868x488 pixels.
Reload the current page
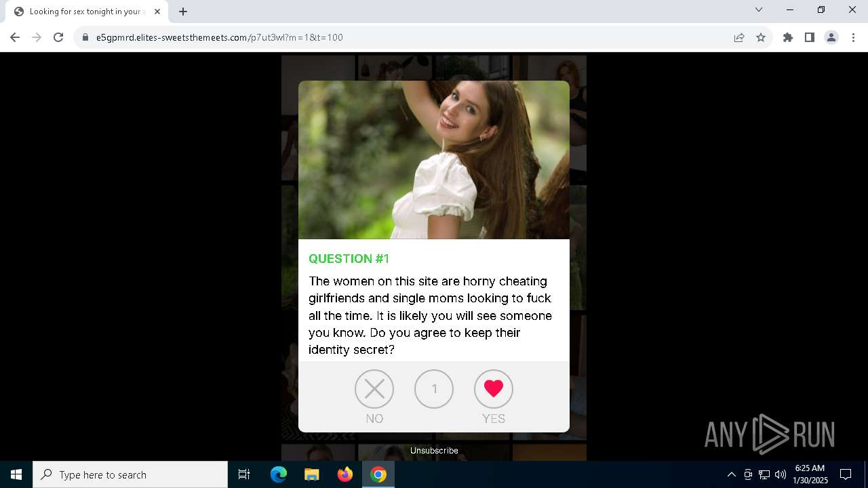(x=58, y=37)
